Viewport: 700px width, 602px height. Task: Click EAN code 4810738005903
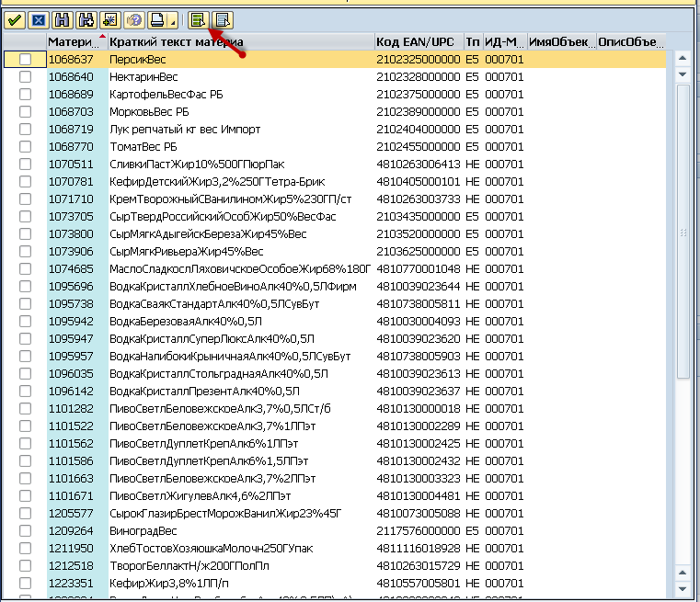point(419,357)
